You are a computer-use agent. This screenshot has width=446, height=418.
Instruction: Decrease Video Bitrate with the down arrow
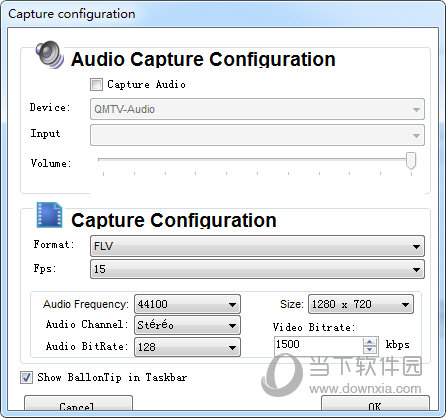click(370, 349)
